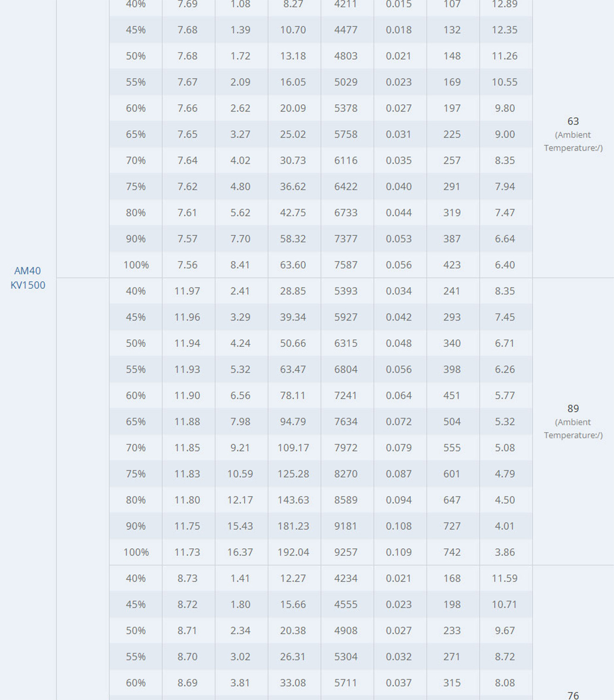614x700 pixels.
Task: Select the cell containing 33.08
Action: click(x=293, y=683)
